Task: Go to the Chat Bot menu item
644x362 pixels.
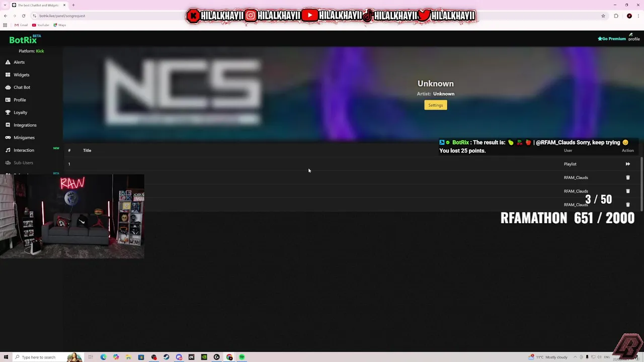Action: click(x=22, y=87)
